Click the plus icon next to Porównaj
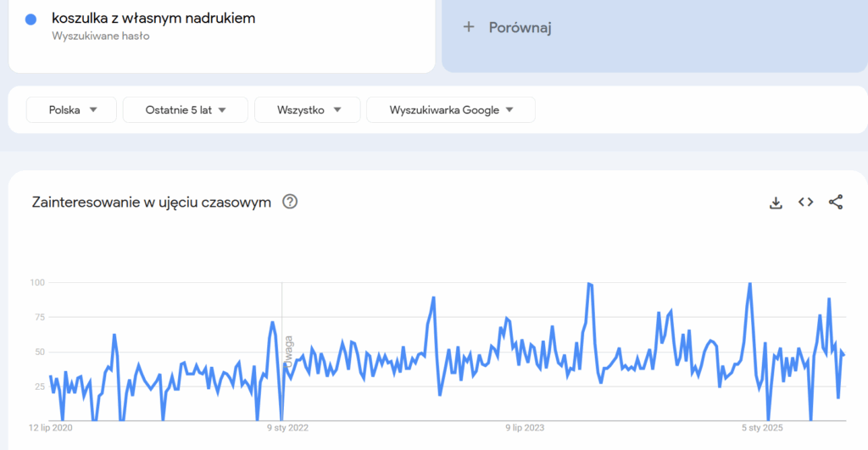 coord(469,26)
